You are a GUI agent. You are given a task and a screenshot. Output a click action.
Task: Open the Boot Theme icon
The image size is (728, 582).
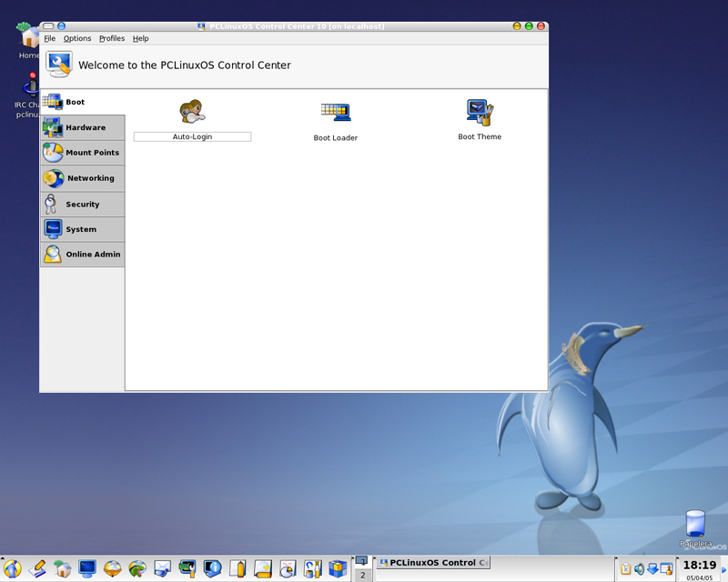tap(480, 113)
